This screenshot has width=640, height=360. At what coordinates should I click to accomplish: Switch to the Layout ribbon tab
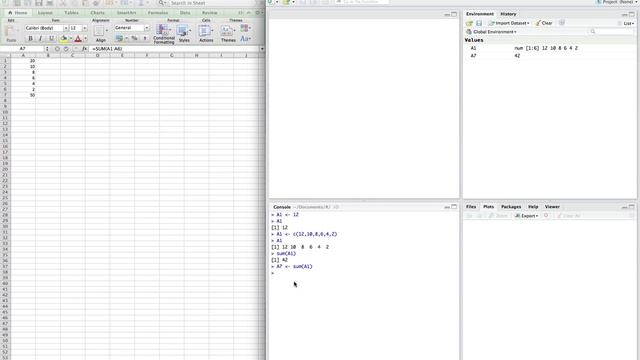pyautogui.click(x=45, y=13)
